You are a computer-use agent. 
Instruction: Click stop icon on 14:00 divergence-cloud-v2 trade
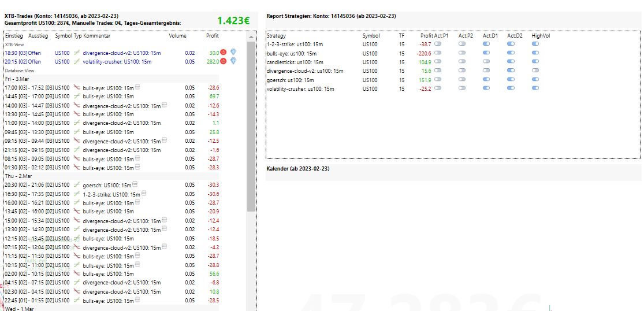click(x=164, y=105)
